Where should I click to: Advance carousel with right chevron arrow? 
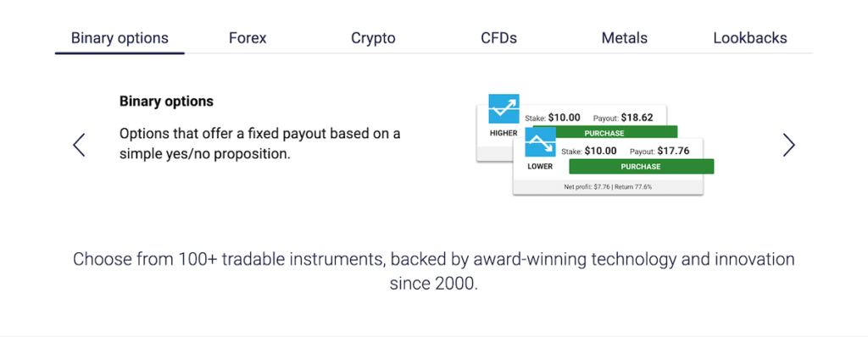pyautogui.click(x=789, y=145)
